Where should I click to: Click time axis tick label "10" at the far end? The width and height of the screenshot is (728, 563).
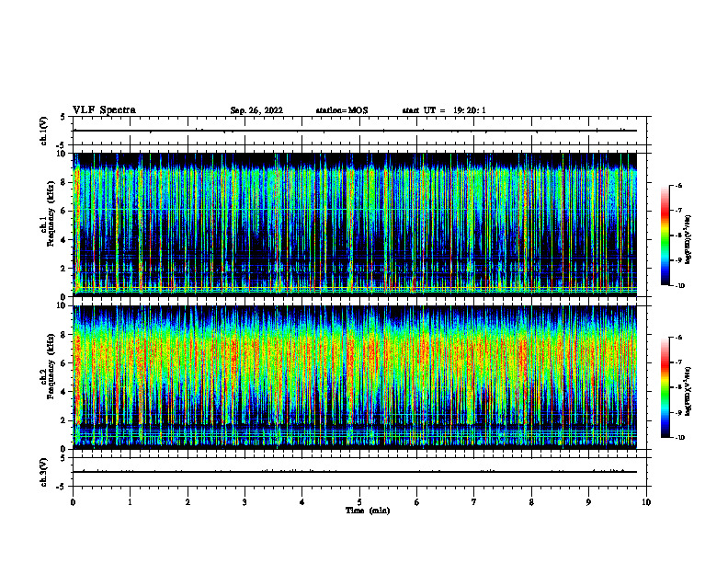[x=646, y=502]
